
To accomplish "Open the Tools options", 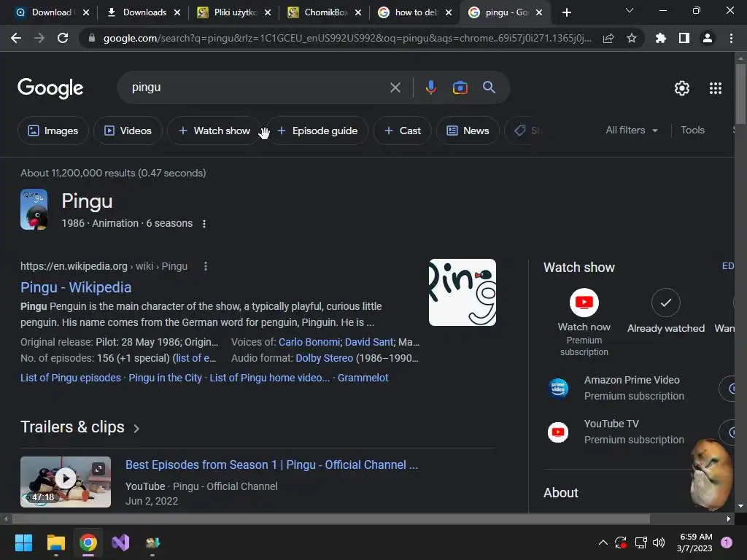I will [692, 130].
